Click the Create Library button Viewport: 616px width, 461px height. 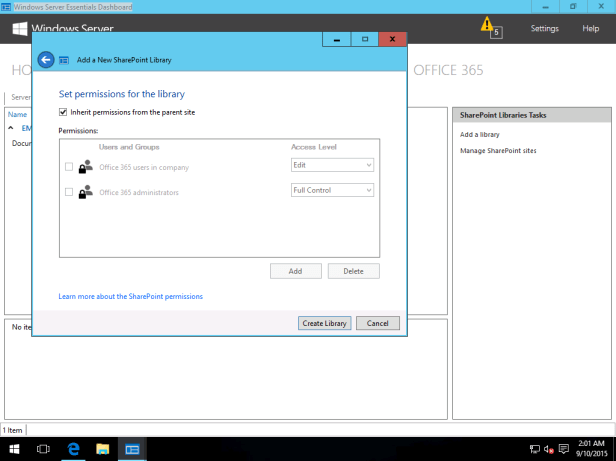323,323
